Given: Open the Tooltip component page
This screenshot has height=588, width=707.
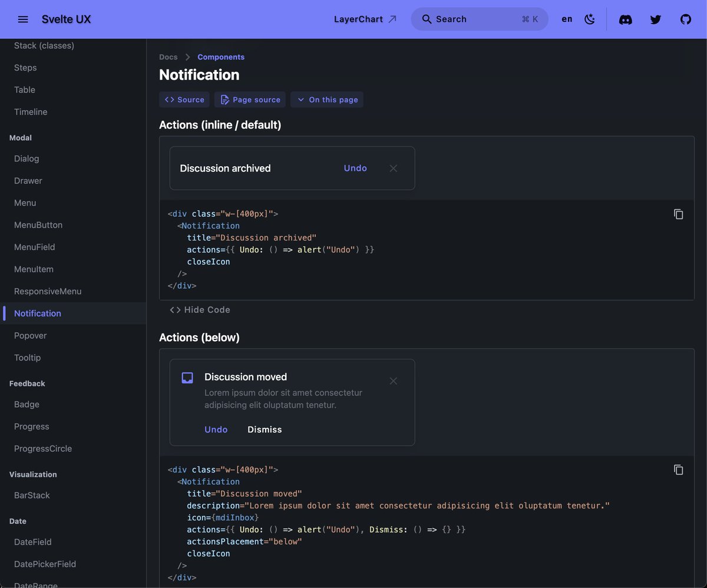Looking at the screenshot, I should coord(27,357).
